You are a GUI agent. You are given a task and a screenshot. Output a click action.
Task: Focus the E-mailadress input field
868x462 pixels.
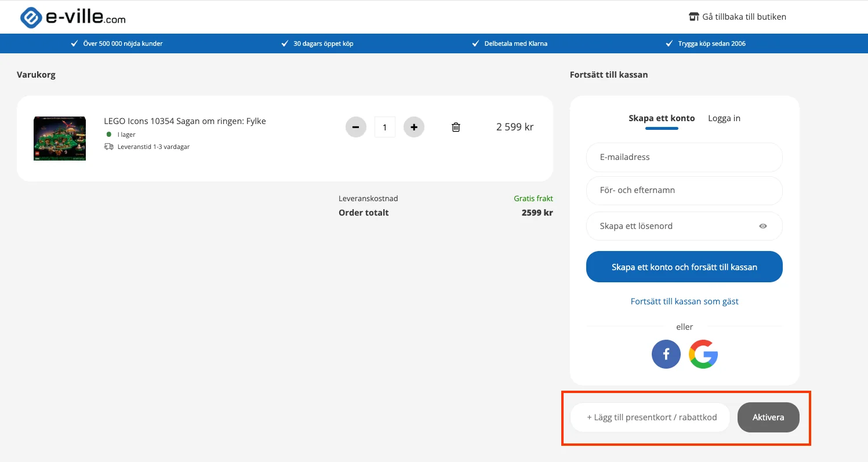(684, 157)
